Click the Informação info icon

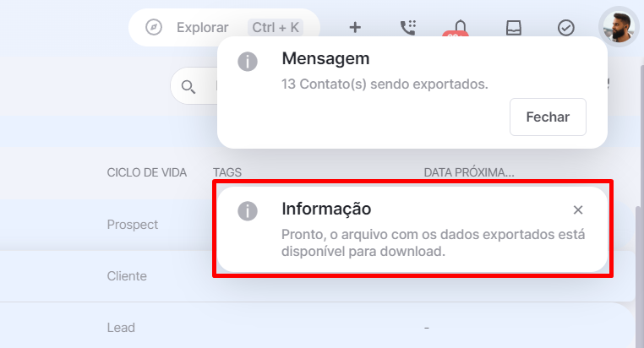pyautogui.click(x=248, y=211)
